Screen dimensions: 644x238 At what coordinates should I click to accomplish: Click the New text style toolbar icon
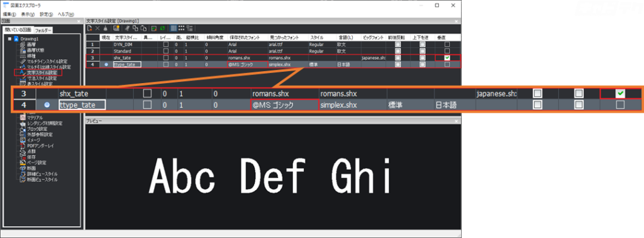[89, 28]
